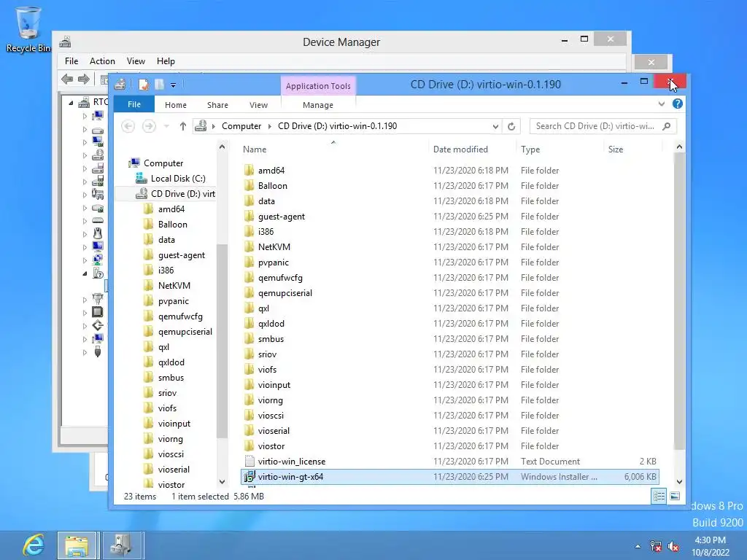Viewport: 747px width, 560px height.
Task: Click the 23 items status bar text
Action: [140, 497]
